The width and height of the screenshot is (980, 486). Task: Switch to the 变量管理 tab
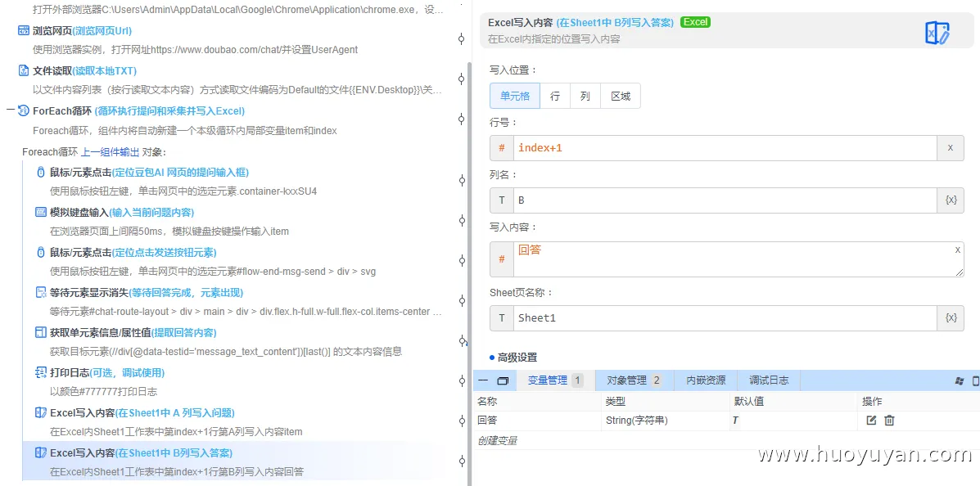(554, 380)
